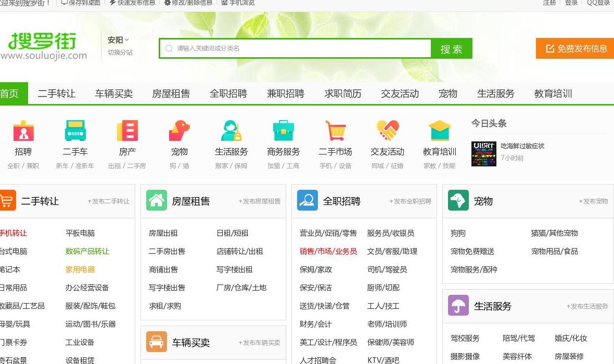Open the 今日头条 news thumbnail image

pos(483,154)
